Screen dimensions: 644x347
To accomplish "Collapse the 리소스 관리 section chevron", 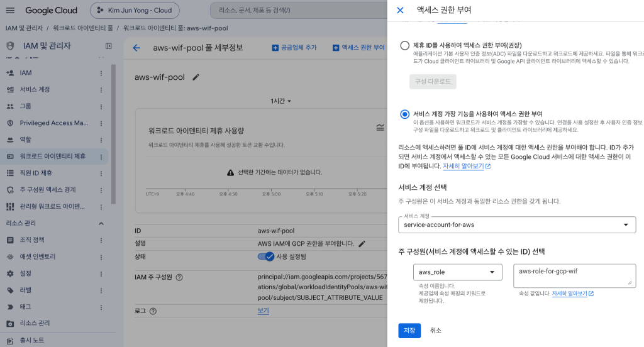I will [x=101, y=223].
